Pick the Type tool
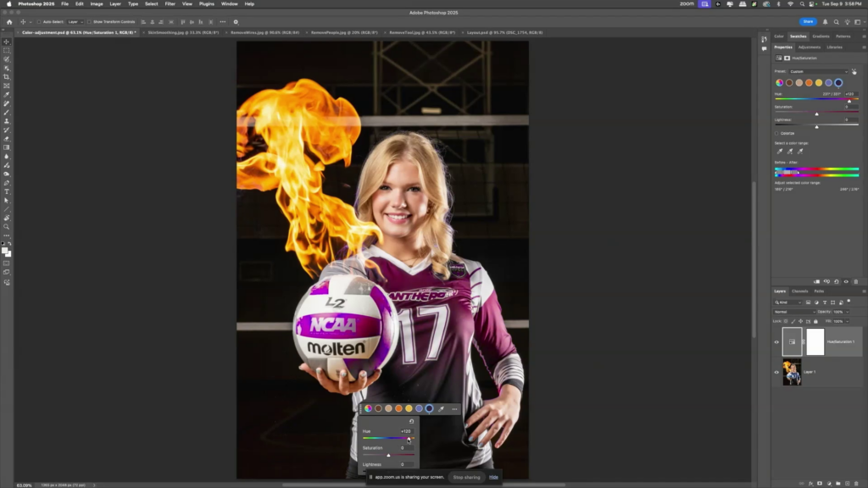The width and height of the screenshot is (868, 488). click(x=7, y=191)
